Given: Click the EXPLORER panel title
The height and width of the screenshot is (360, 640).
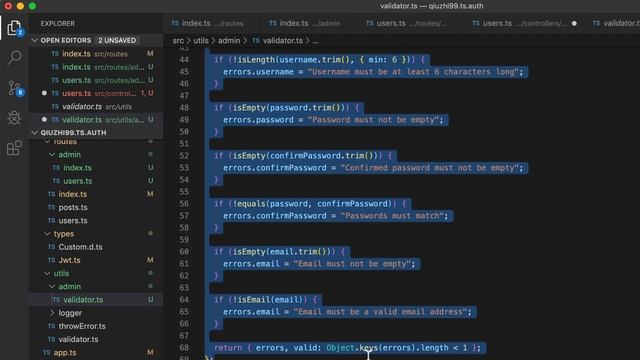Looking at the screenshot, I should point(58,23).
